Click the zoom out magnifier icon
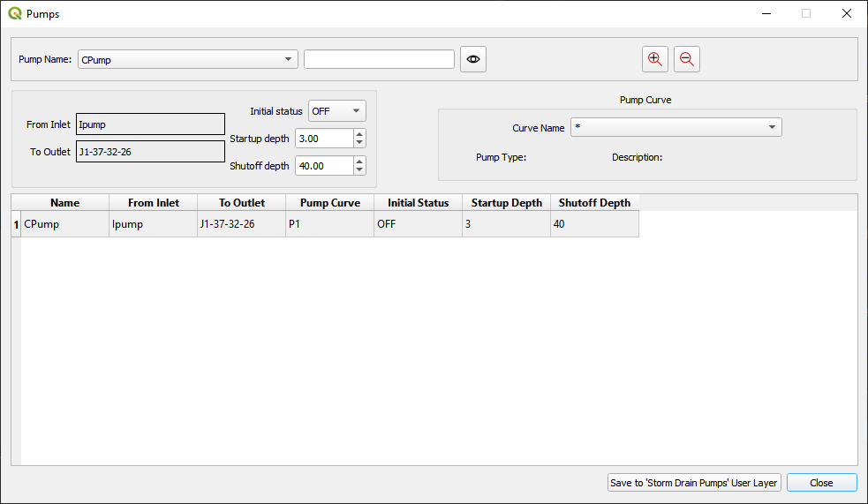Image resolution: width=868 pixels, height=504 pixels. 686,59
